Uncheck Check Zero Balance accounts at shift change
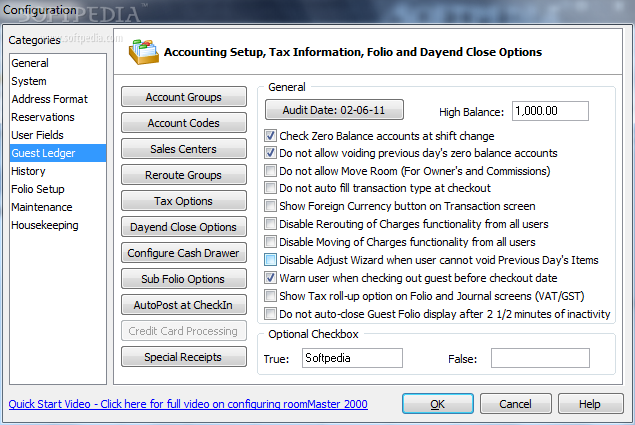The image size is (635, 425). click(270, 136)
